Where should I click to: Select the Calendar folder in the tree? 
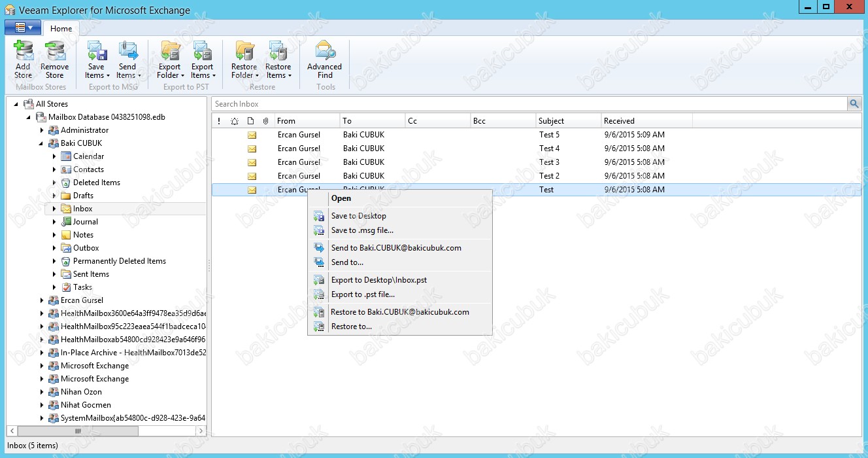pyautogui.click(x=88, y=156)
